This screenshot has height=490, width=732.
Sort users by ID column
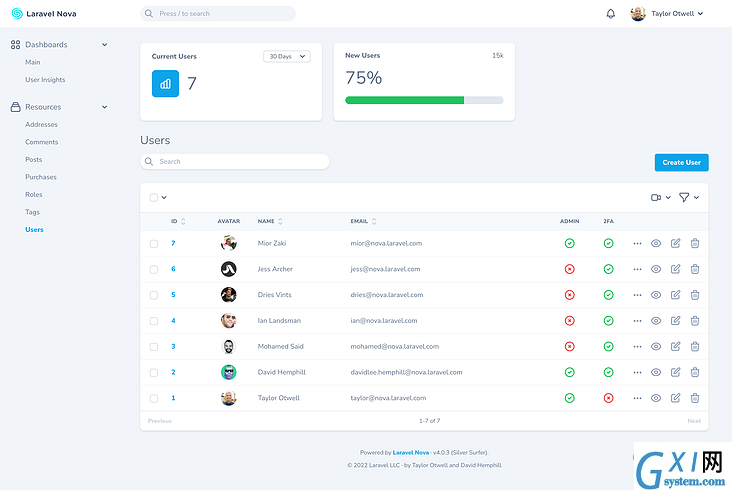178,221
